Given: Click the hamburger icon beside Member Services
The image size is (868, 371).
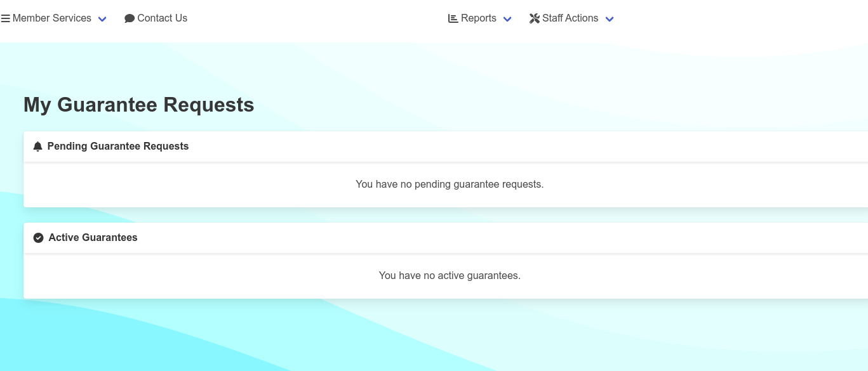Looking at the screenshot, I should 5,18.
